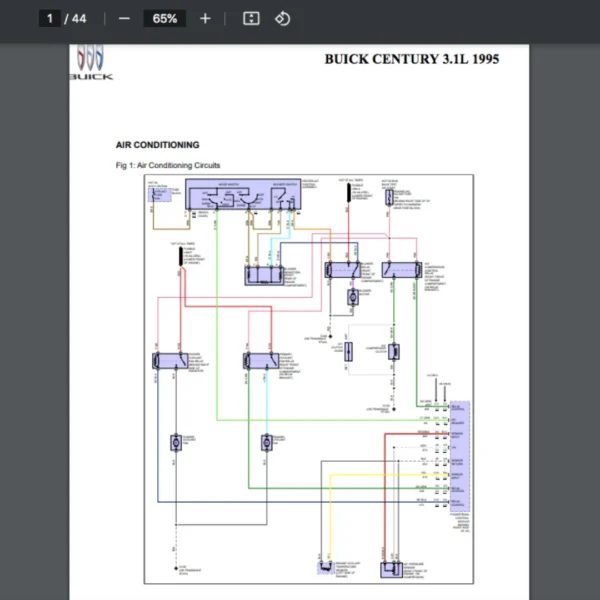Click the BUICK CENTURY 3.1L 1995 title
The width and height of the screenshot is (600, 600).
(411, 59)
